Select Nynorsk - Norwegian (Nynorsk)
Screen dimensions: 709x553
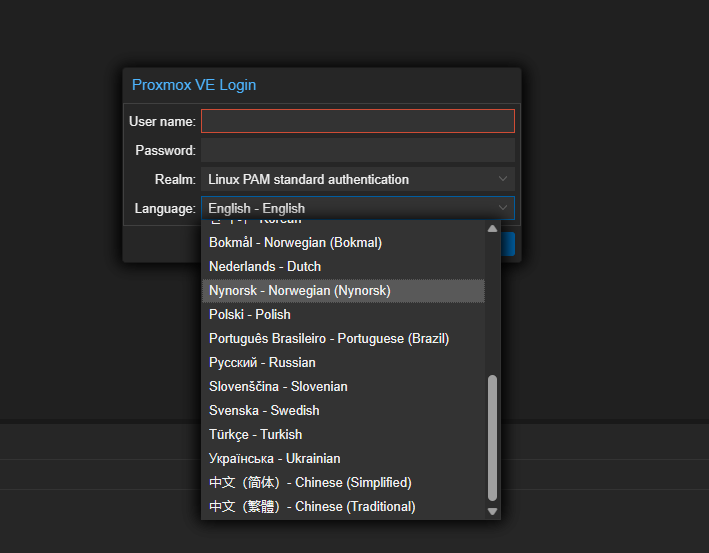(x=343, y=291)
